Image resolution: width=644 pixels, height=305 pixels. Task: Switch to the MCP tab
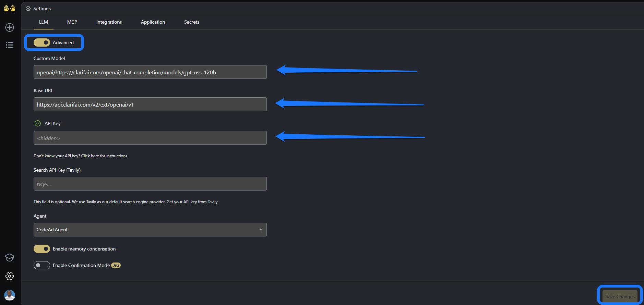coord(72,22)
